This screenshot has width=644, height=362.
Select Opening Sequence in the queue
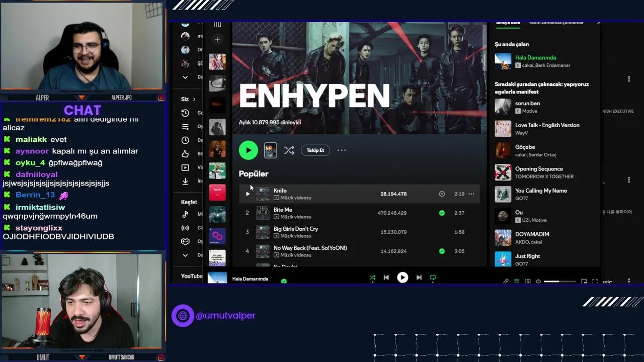[x=539, y=169]
